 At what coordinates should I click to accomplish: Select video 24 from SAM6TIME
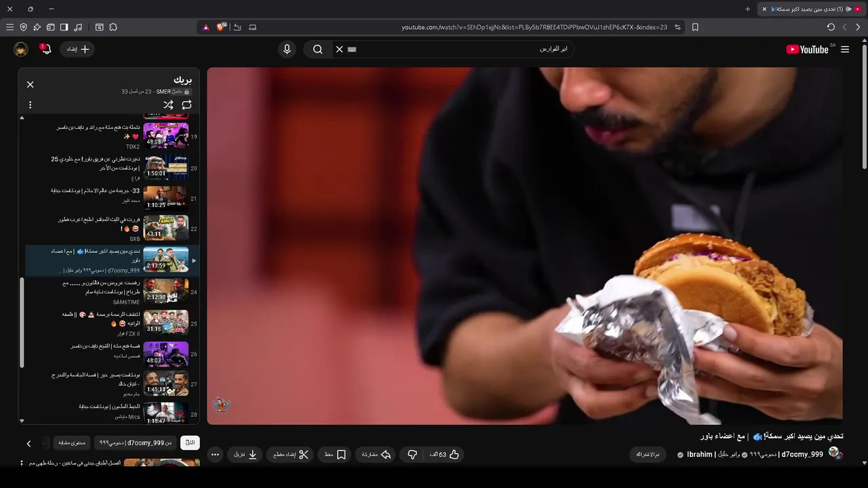[113, 291]
